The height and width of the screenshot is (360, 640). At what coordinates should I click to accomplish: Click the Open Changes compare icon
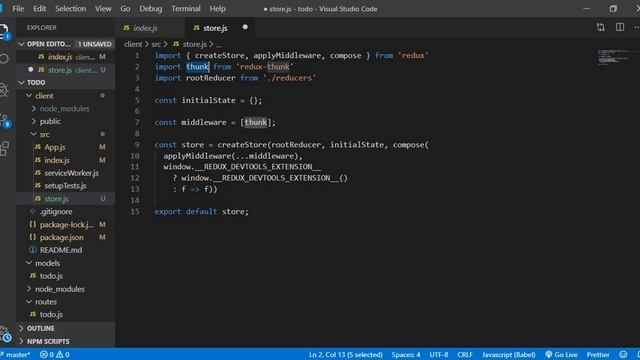pos(600,27)
